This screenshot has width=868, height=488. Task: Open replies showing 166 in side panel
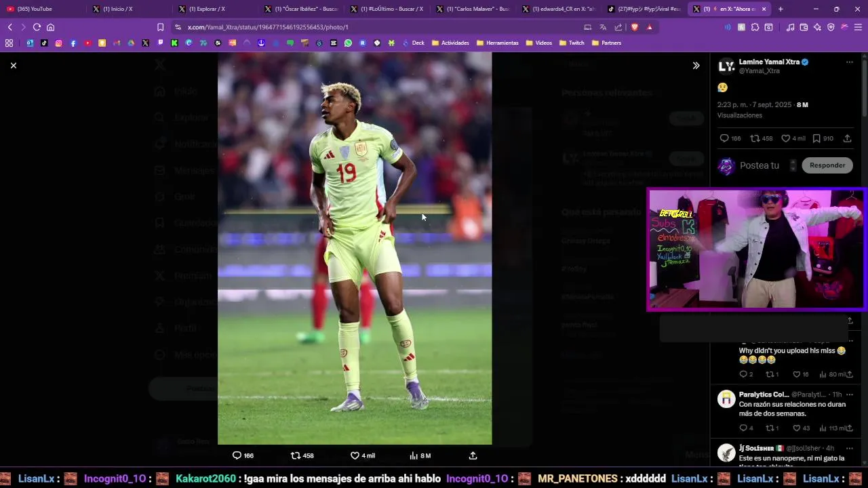click(x=730, y=138)
